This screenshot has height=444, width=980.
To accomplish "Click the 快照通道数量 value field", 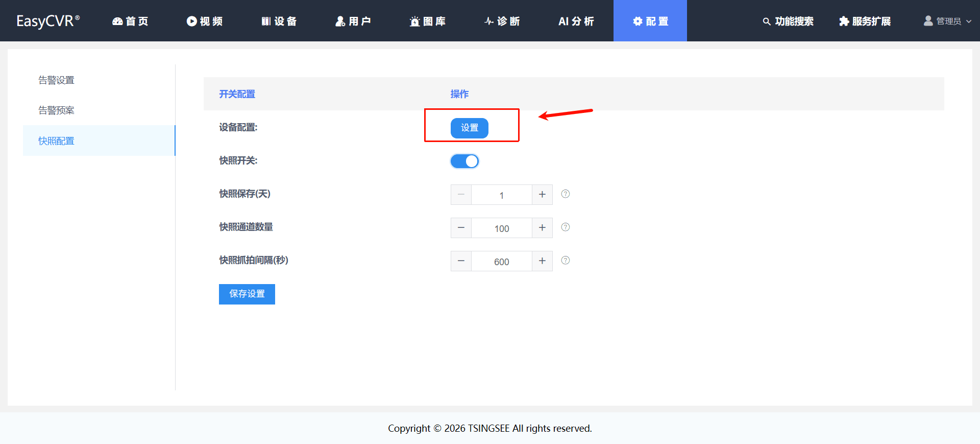I will [502, 228].
